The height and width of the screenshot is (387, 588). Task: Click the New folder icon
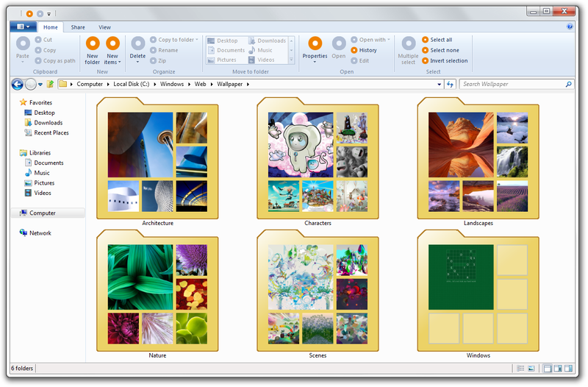[93, 44]
